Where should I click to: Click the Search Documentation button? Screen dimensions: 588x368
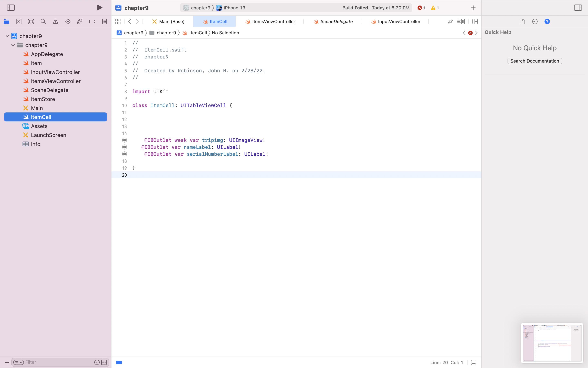535,61
